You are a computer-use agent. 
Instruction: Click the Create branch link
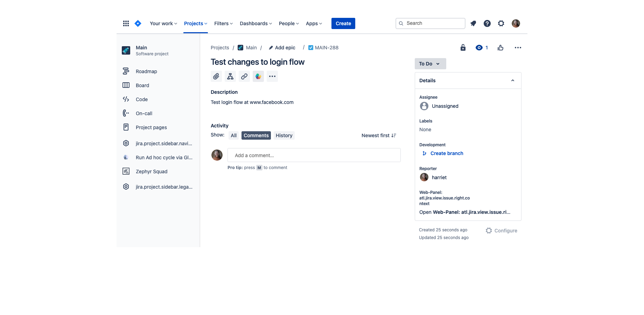(447, 153)
